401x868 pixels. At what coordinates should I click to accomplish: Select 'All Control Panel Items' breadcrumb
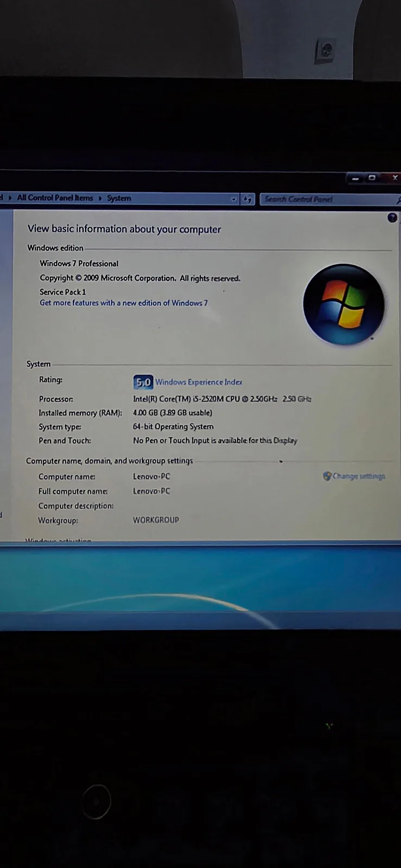[x=55, y=198]
